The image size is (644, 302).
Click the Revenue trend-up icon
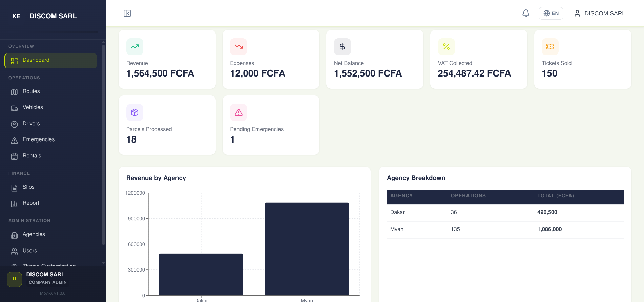pos(135,47)
